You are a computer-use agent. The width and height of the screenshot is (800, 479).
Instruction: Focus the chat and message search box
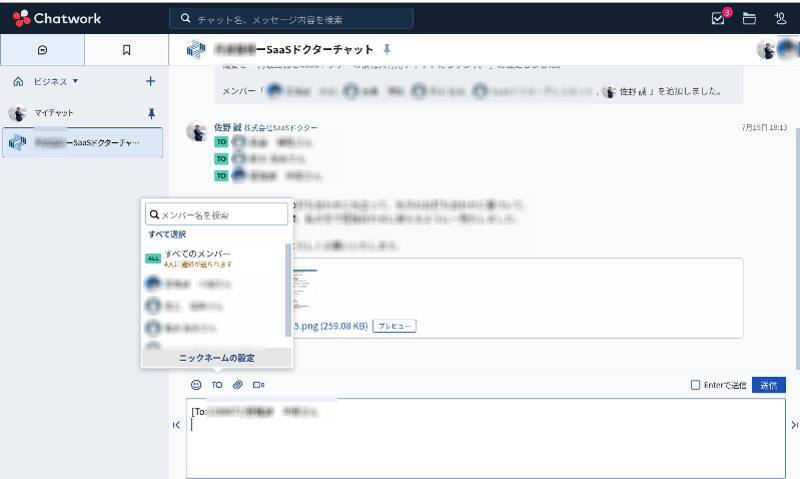pos(291,19)
